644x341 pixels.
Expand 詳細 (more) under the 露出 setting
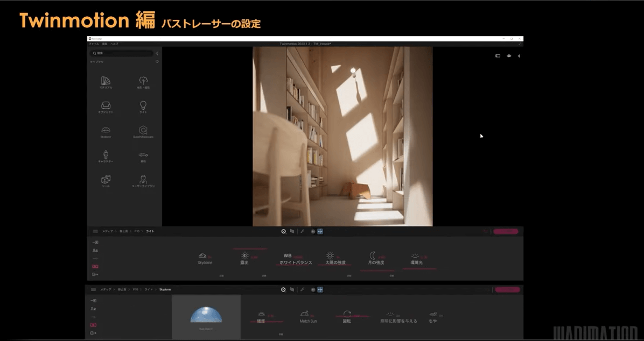(264, 276)
